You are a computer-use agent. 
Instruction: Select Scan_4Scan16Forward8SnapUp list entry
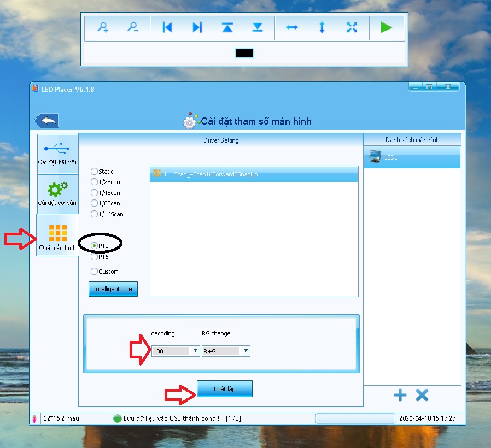coord(254,174)
